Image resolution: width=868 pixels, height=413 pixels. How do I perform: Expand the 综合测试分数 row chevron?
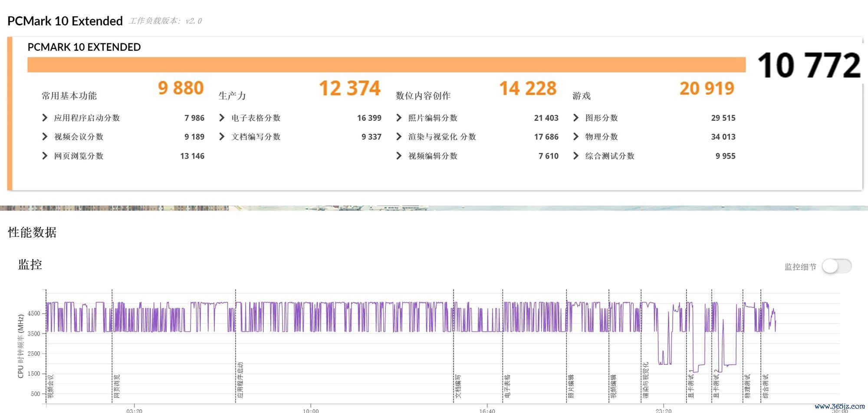point(576,156)
